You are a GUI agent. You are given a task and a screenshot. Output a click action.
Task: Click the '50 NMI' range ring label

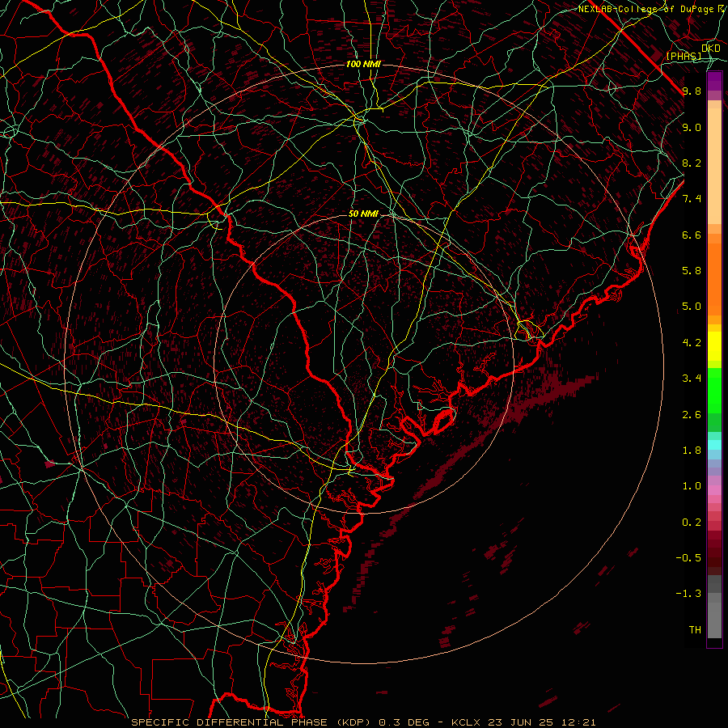[x=363, y=214]
